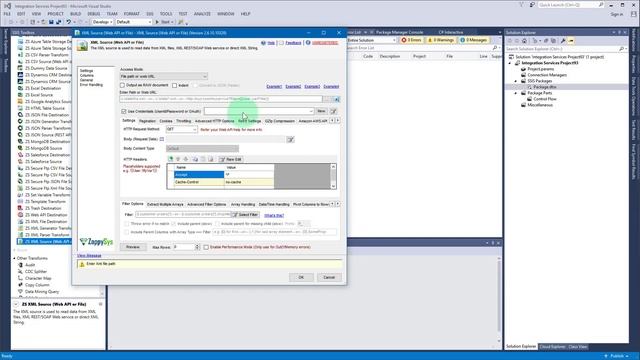
Task: Click the Max Rows stepper arrows
Action: click(x=198, y=247)
